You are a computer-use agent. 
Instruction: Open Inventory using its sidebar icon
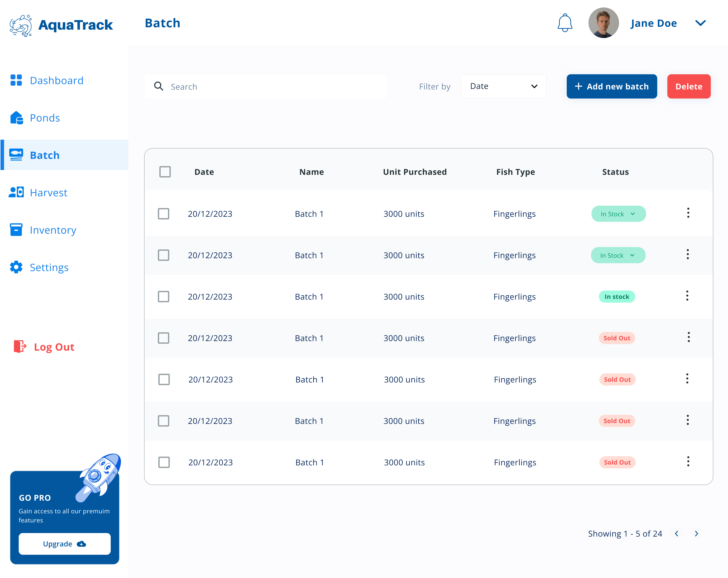[16, 230]
